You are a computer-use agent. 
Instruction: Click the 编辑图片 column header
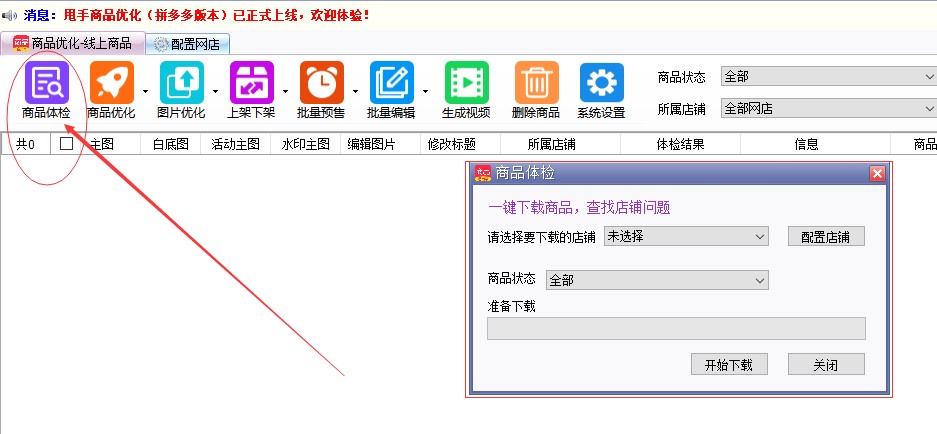[x=381, y=144]
